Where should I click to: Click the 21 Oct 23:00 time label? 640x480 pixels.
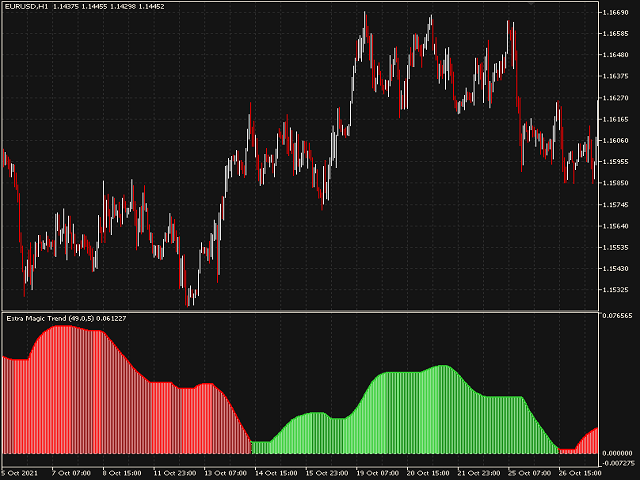(479, 473)
